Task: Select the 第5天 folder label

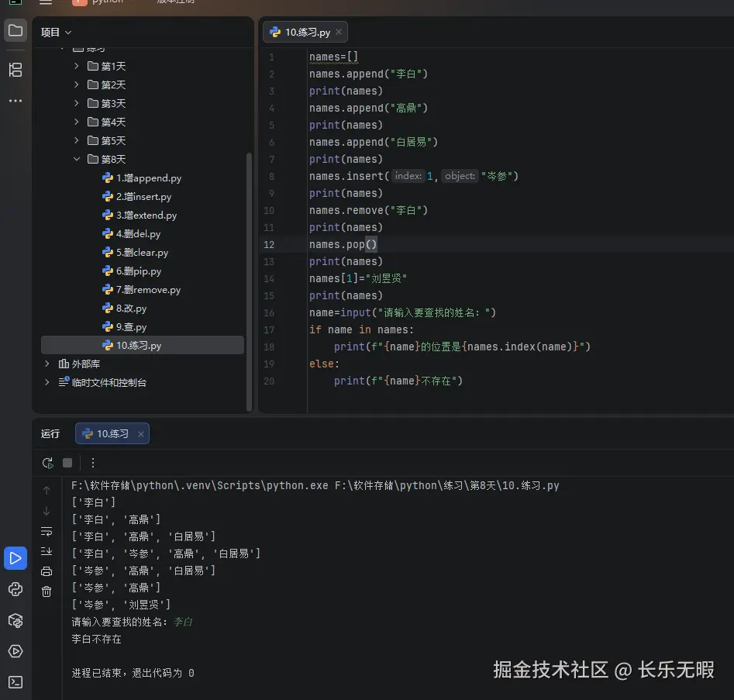Action: [x=113, y=141]
